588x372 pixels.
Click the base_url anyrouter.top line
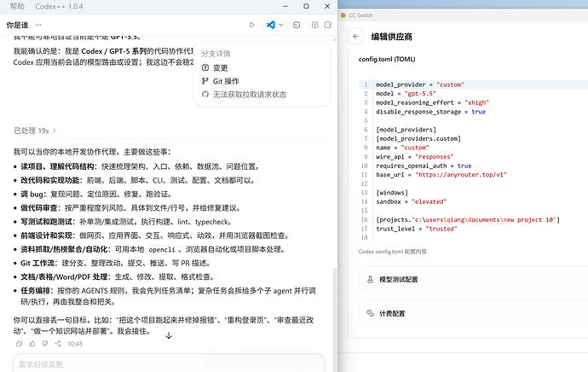click(441, 175)
